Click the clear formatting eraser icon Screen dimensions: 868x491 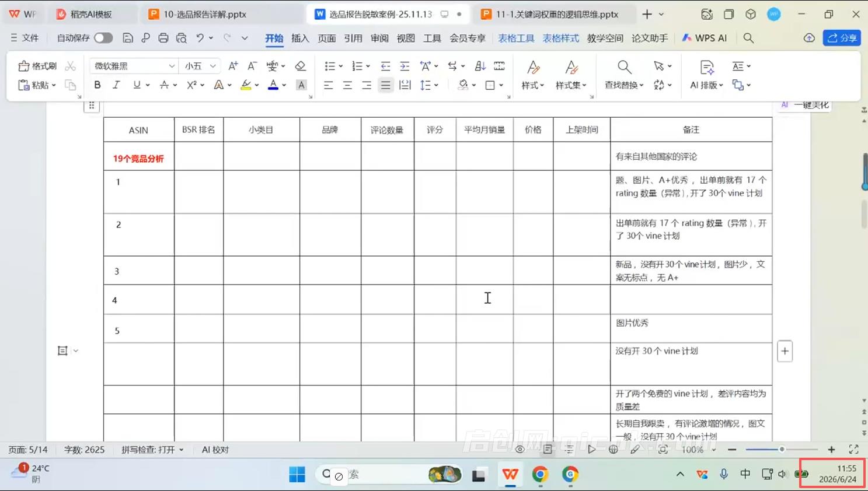tap(301, 66)
